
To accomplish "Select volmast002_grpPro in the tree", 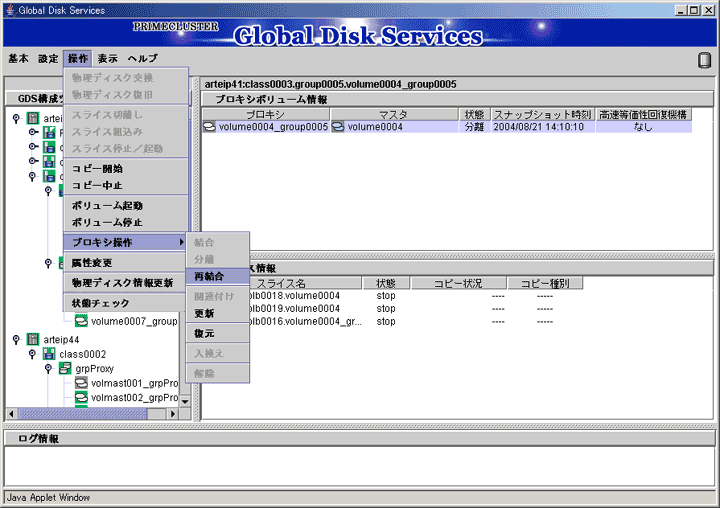I will pos(135,397).
